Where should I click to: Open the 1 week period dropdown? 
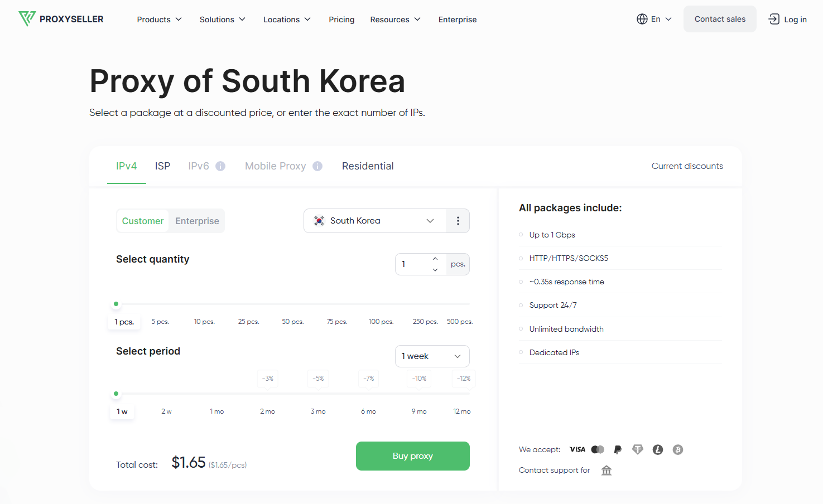click(x=432, y=356)
